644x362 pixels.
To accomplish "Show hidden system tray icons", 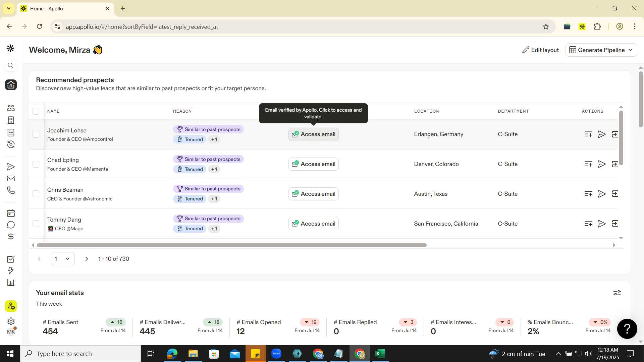I will (558, 354).
